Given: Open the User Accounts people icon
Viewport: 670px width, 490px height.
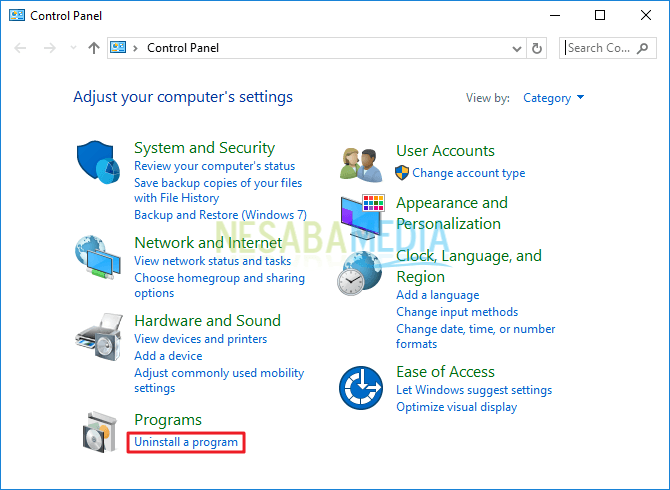Looking at the screenshot, I should click(361, 165).
